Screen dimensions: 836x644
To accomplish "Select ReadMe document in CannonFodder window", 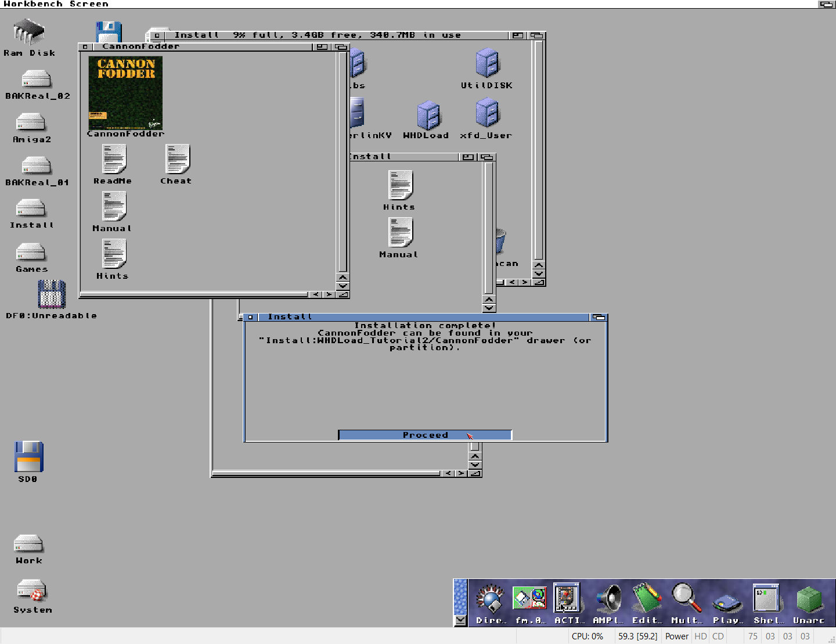I will tap(114, 160).
